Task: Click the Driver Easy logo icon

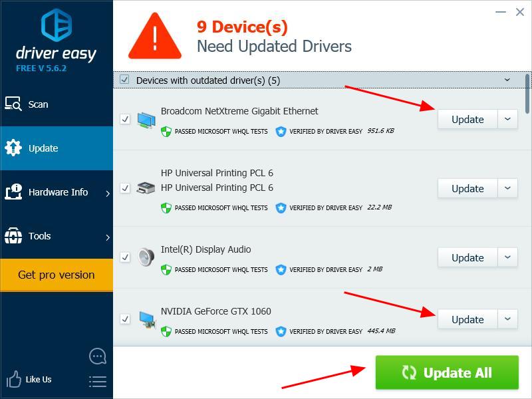Action: coord(57,25)
